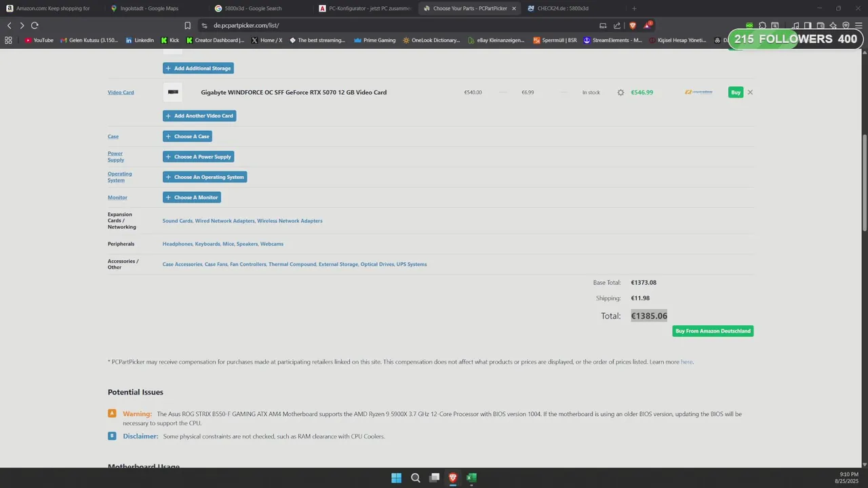The width and height of the screenshot is (868, 488).
Task: Open the Wireless Network Adapters link
Action: [290, 221]
